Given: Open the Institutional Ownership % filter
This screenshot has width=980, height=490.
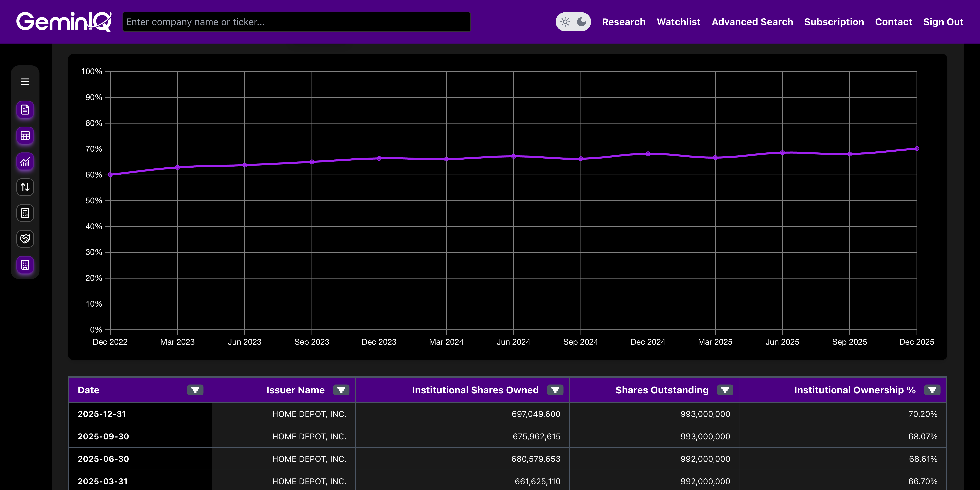Looking at the screenshot, I should [932, 390].
